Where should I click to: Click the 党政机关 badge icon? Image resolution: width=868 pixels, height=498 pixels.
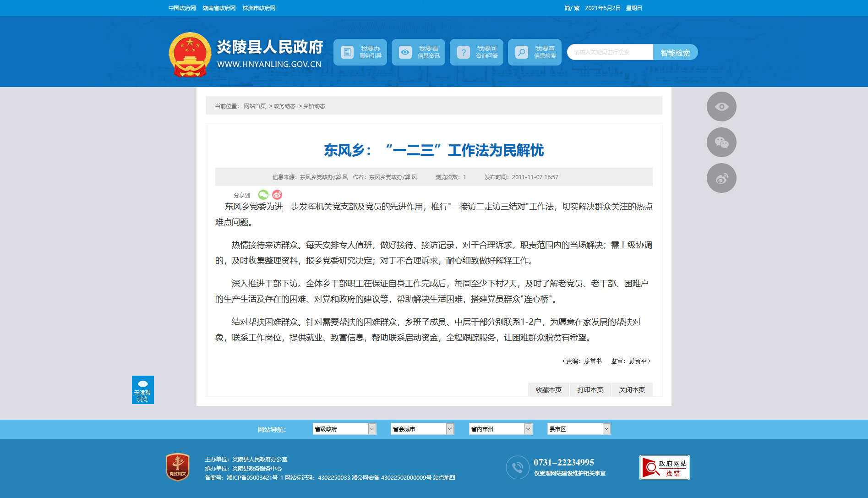pos(178,467)
